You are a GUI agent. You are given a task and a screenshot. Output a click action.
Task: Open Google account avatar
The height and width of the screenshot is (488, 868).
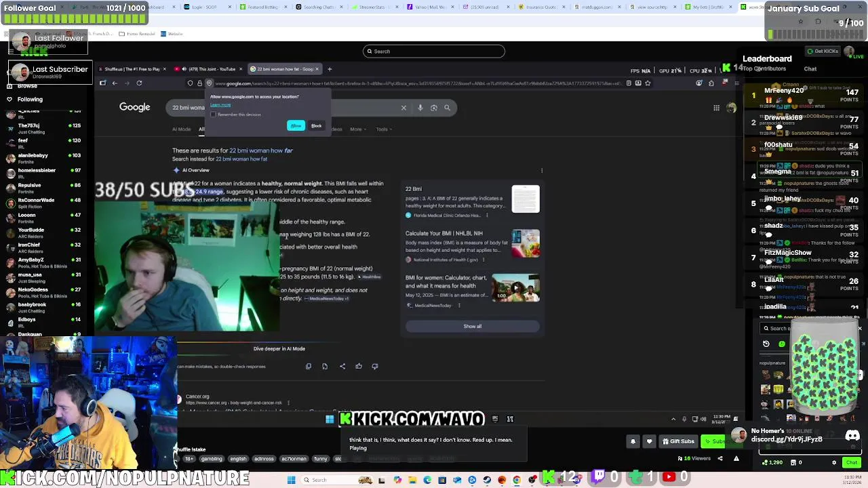tap(731, 108)
